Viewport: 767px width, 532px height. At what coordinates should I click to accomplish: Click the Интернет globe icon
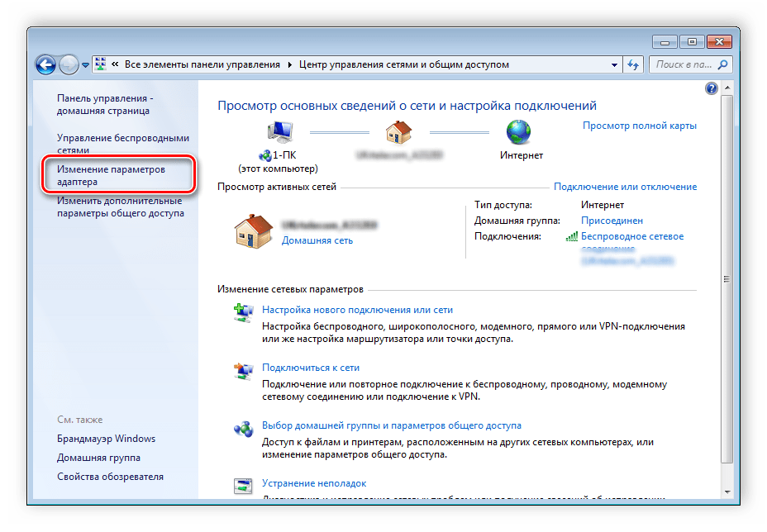pyautogui.click(x=518, y=132)
